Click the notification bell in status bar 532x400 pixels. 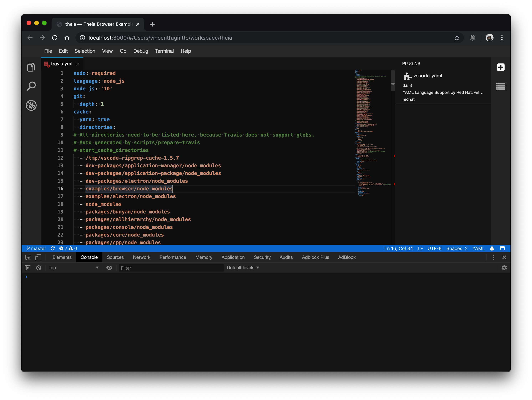tap(492, 248)
